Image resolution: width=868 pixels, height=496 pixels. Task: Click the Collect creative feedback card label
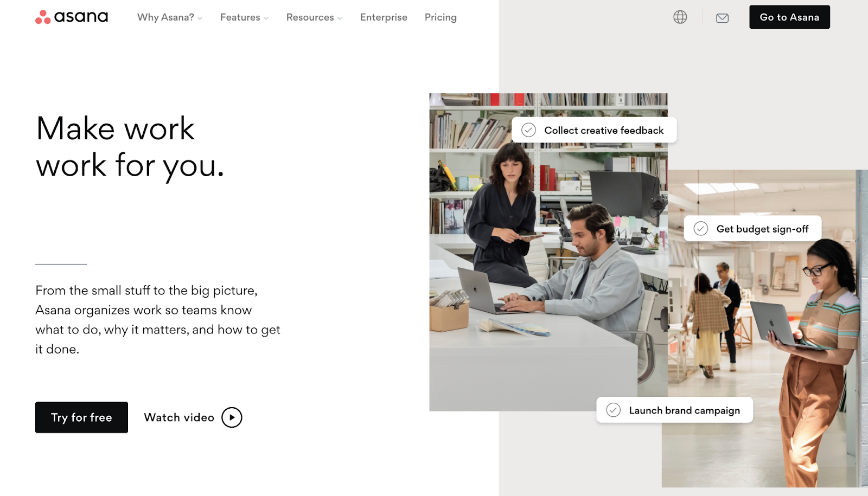pos(604,130)
